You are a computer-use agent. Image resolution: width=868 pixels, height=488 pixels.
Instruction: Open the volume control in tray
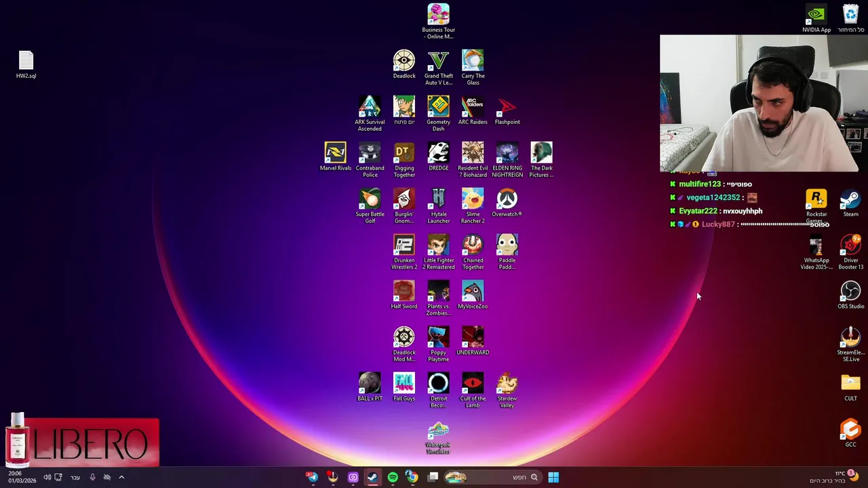[47, 477]
